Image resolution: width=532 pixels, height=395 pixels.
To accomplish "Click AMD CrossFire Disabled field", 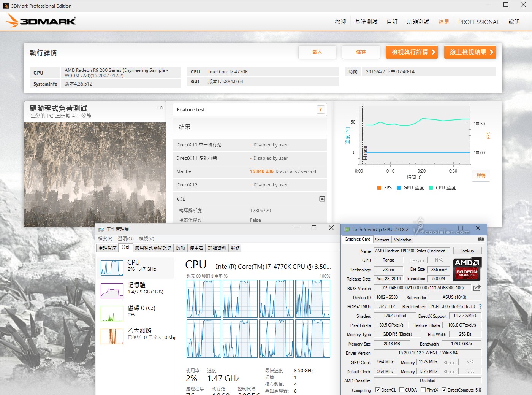I will (x=427, y=381).
